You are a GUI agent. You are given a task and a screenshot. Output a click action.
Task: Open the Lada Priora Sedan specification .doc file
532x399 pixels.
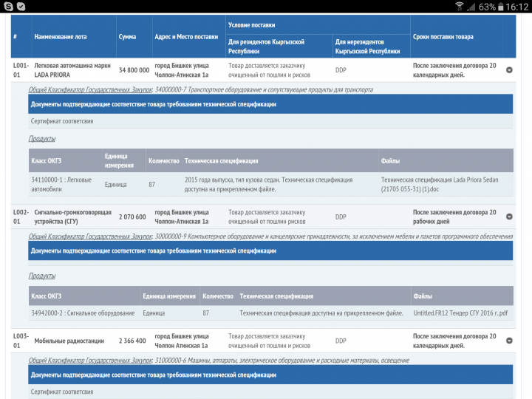click(440, 184)
